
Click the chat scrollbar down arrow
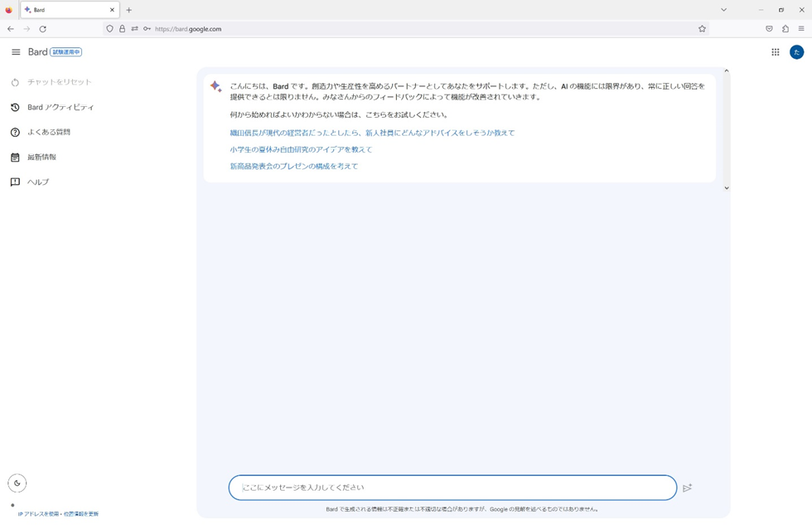pyautogui.click(x=727, y=188)
